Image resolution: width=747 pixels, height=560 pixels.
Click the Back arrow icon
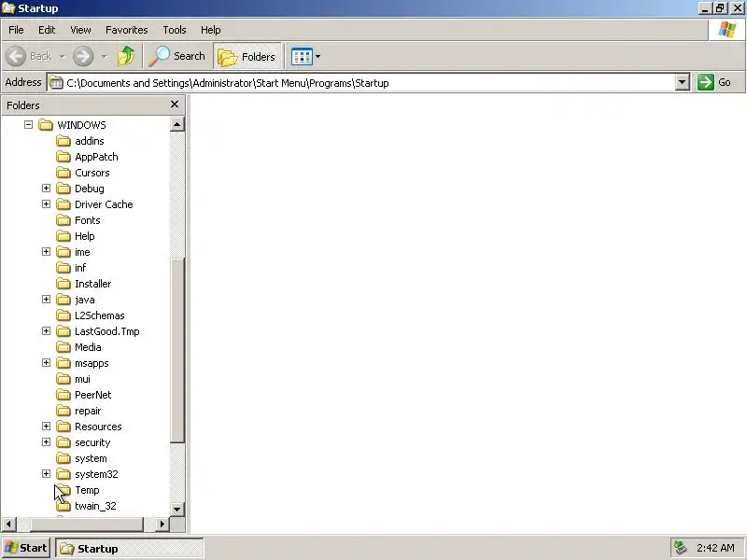(16, 56)
